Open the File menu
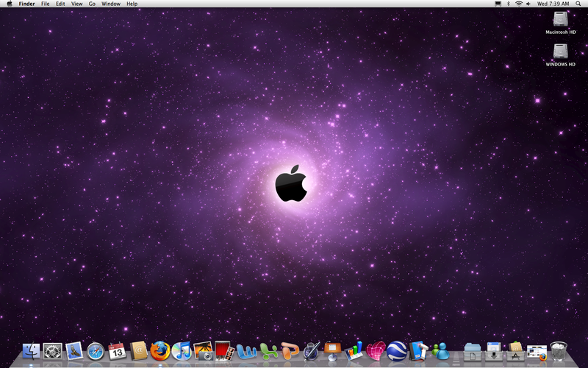Screen dimensions: 588x368 pos(45,4)
